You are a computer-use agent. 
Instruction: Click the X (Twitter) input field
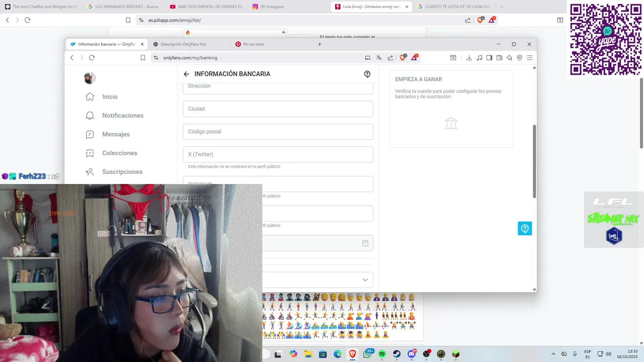point(278,154)
